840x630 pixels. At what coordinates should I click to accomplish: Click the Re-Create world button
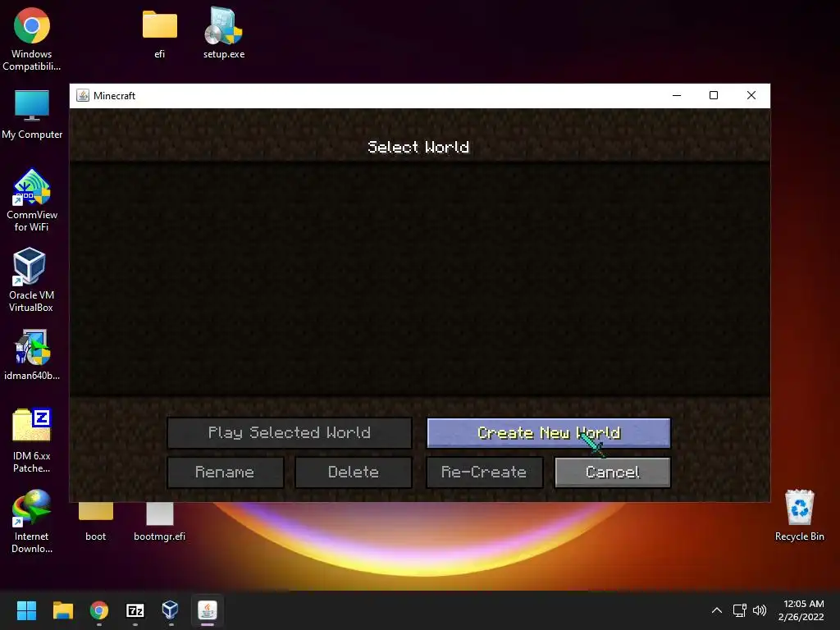pyautogui.click(x=484, y=472)
